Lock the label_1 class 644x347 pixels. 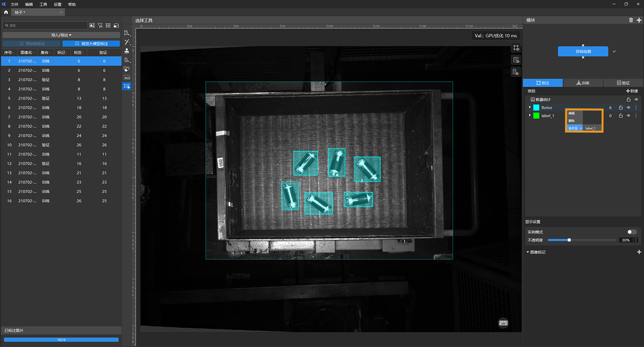pyautogui.click(x=620, y=116)
